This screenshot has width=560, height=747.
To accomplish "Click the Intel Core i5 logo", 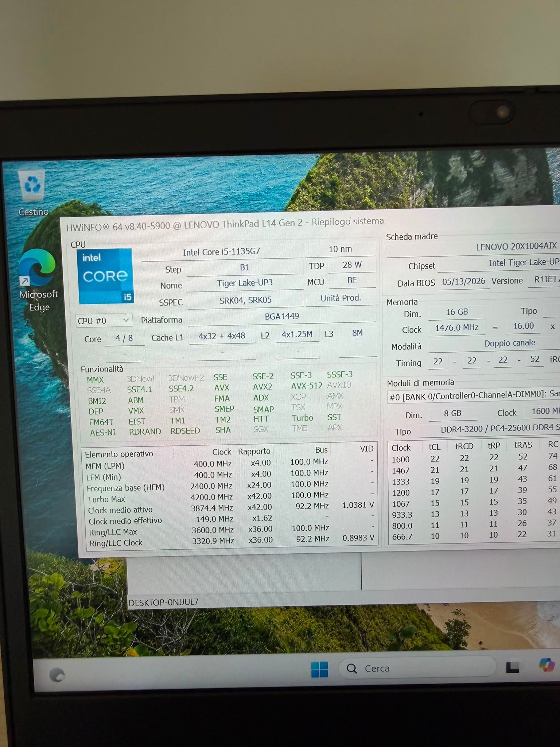I will 105,276.
